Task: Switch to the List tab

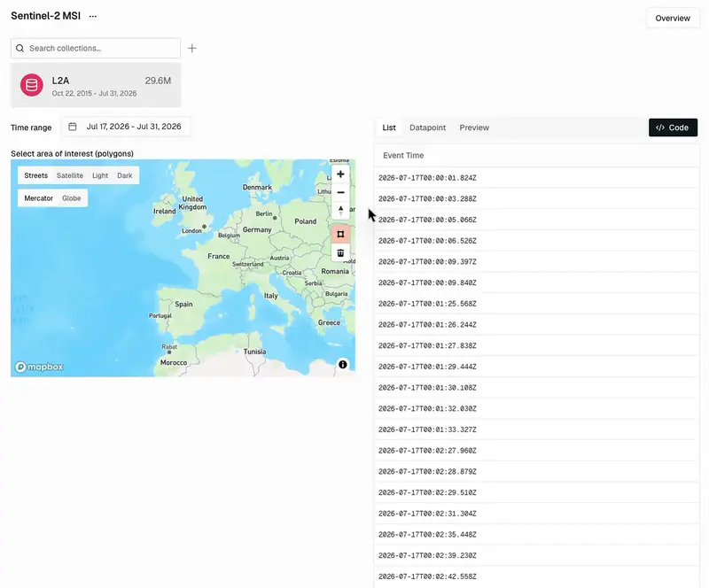Action: pos(389,128)
